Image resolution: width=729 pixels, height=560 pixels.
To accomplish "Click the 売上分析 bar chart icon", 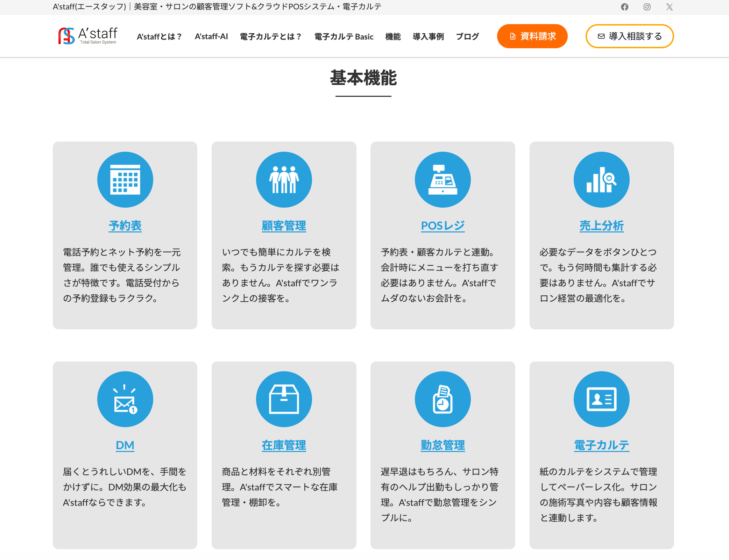I will pyautogui.click(x=602, y=179).
